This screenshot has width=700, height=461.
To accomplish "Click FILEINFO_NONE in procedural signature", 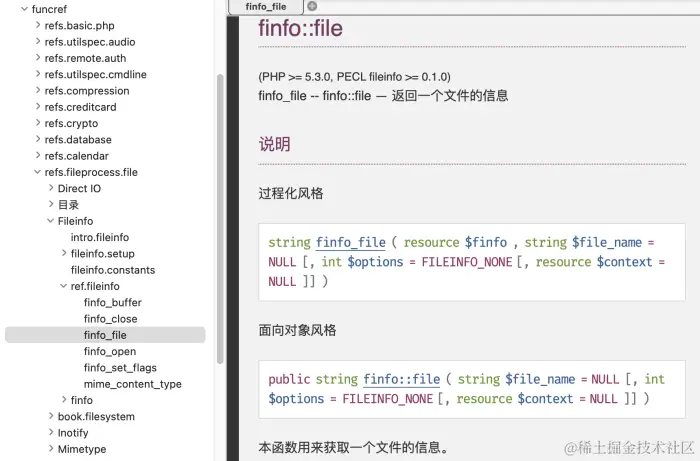I will (467, 262).
